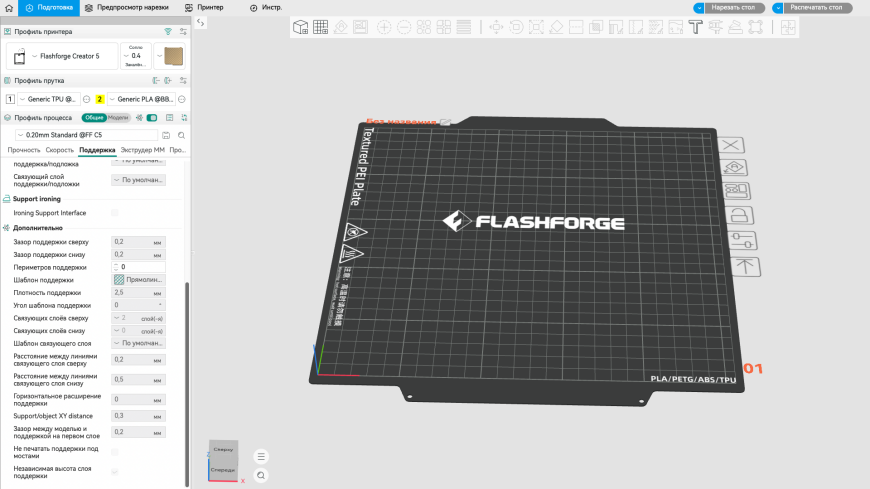The width and height of the screenshot is (870, 489).
Task: Click the filament 1 number box
Action: pyautogui.click(x=10, y=99)
